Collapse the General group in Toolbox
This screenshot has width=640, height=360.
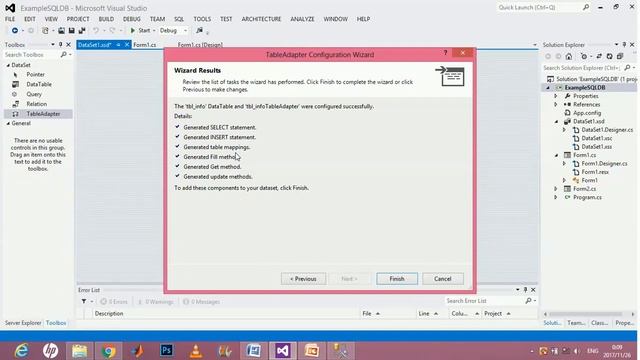point(8,123)
